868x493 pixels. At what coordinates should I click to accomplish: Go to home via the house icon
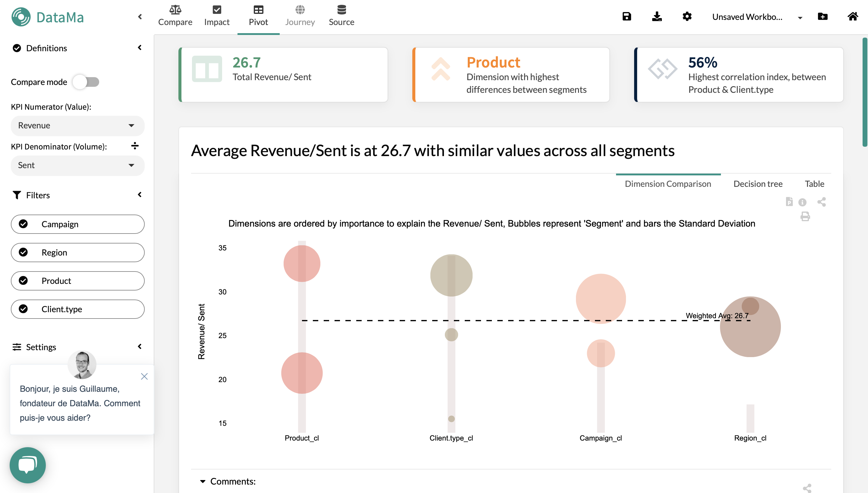pos(853,16)
